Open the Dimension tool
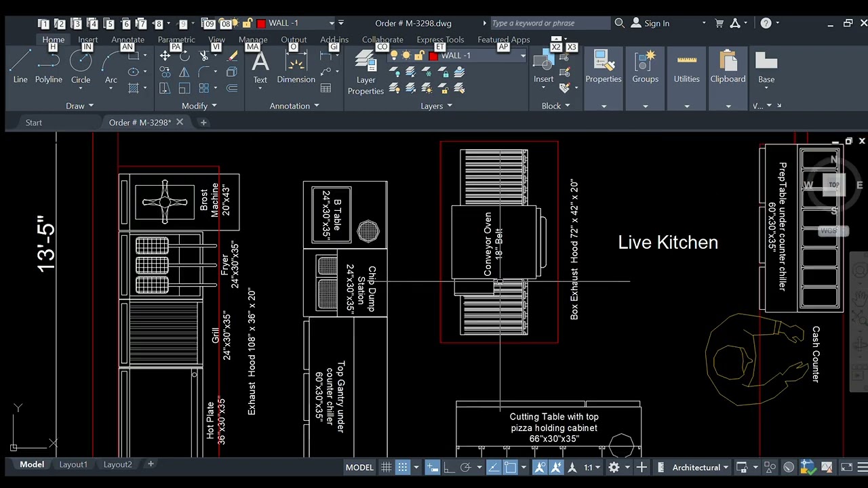 tap(296, 66)
